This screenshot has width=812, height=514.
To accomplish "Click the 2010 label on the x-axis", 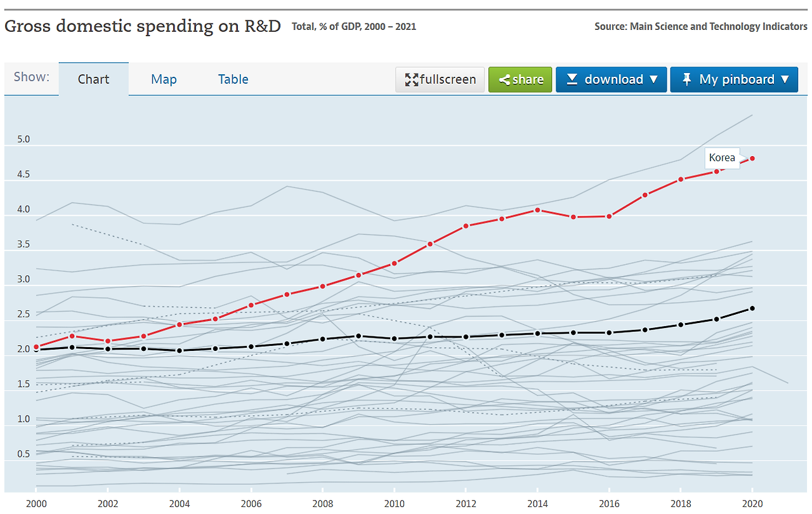I will [x=395, y=503].
